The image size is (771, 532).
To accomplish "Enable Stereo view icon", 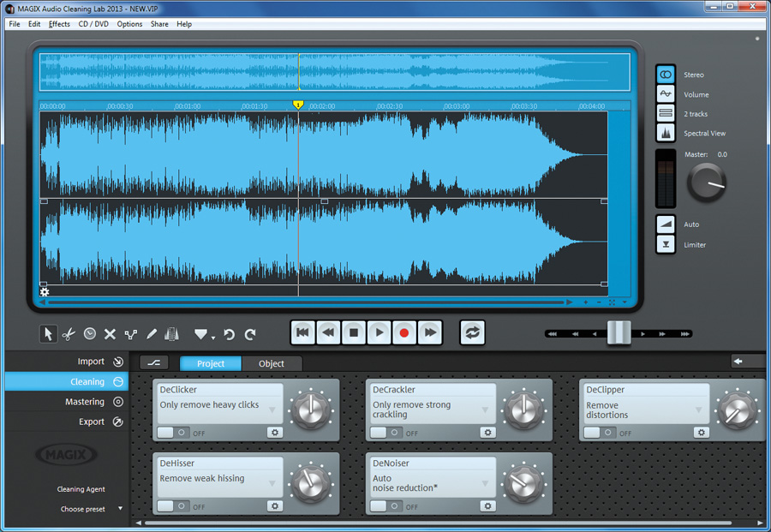I will (666, 75).
